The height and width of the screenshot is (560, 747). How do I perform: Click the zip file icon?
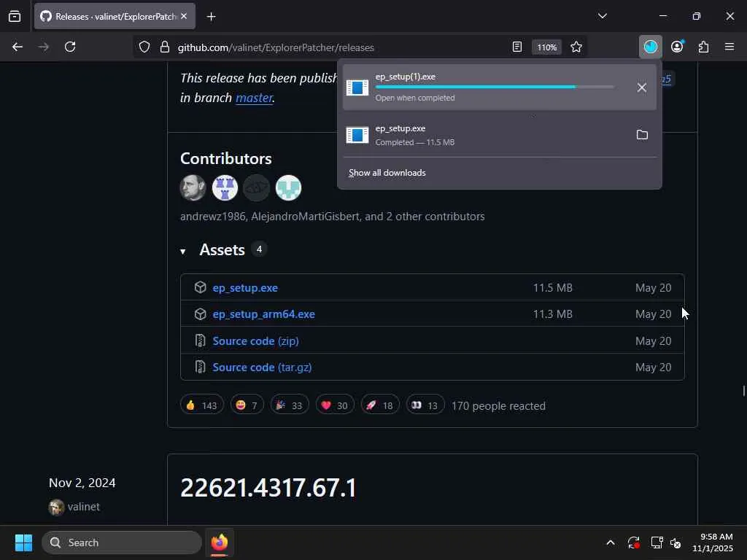(x=200, y=341)
